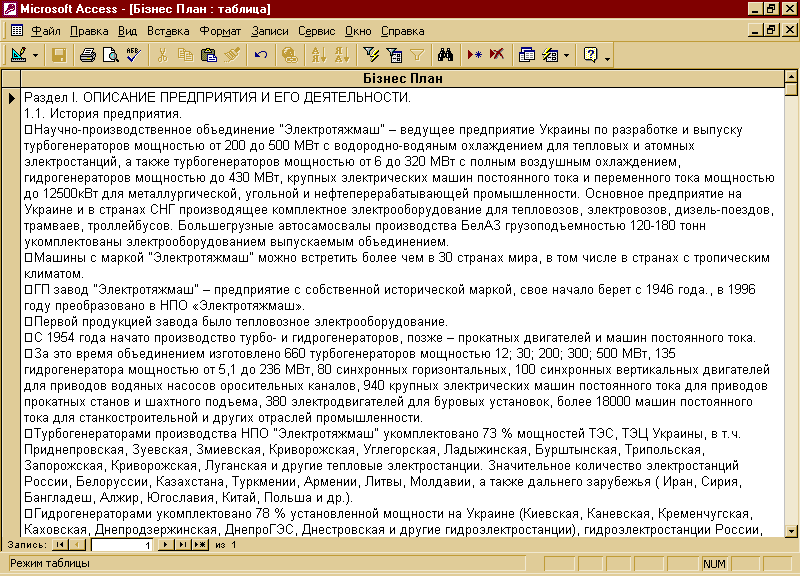This screenshot has height=576, width=800.
Task: Expand the New Object dropdown arrow
Action: pos(566,55)
